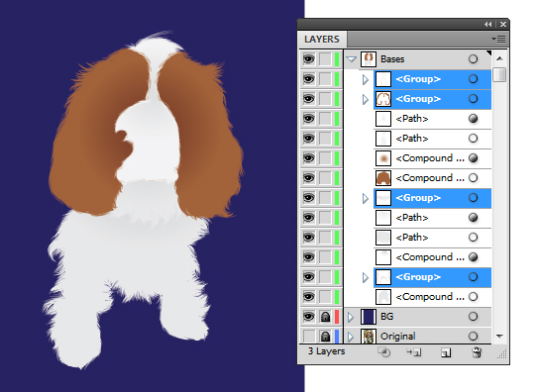Click the target circle of Bases layer
Screen dimensions: 537x392
tap(473, 59)
